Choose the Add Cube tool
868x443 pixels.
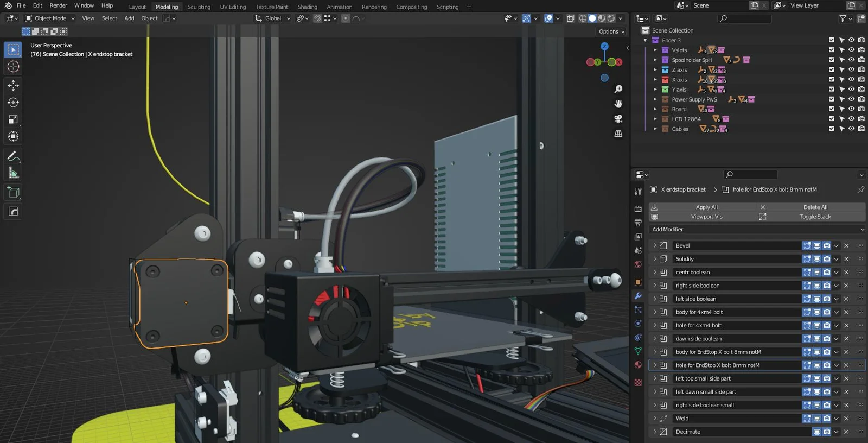(13, 192)
